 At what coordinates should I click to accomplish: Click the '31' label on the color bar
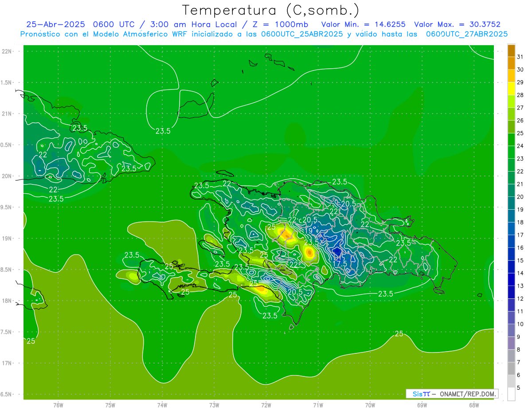tap(520, 57)
